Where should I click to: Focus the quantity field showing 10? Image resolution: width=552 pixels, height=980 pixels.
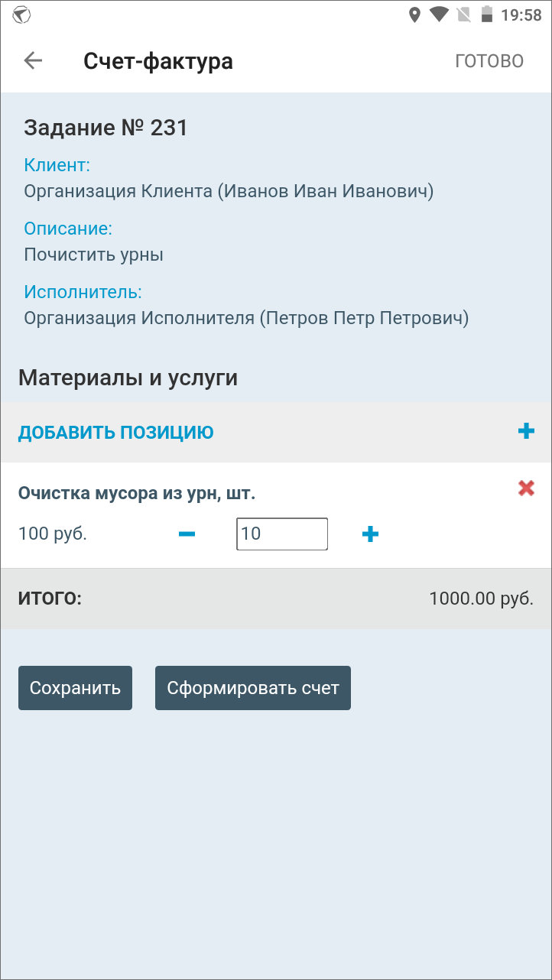point(282,534)
